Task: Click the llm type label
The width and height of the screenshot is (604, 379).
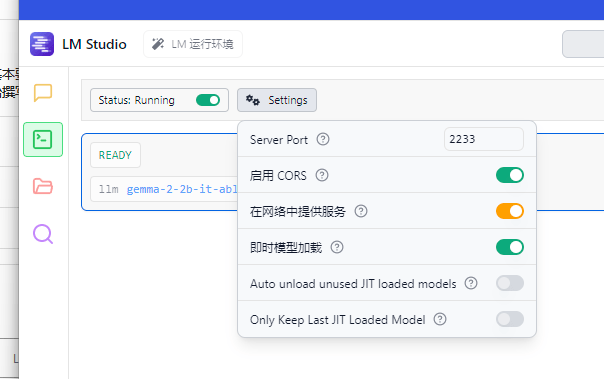Action: pyautogui.click(x=109, y=189)
